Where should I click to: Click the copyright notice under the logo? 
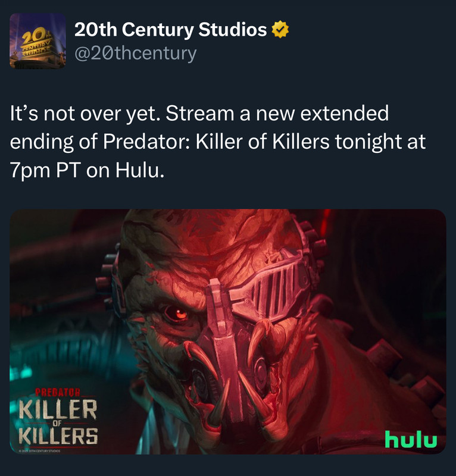(39, 451)
